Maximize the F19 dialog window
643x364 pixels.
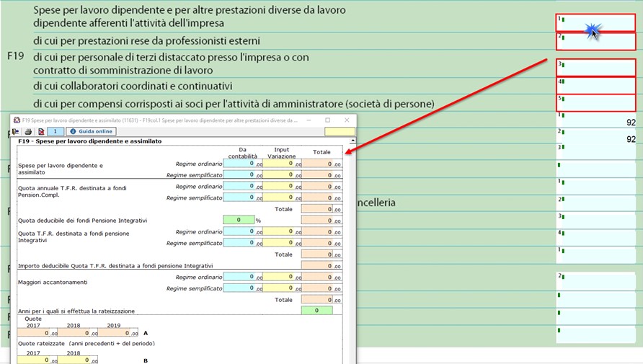tap(328, 120)
